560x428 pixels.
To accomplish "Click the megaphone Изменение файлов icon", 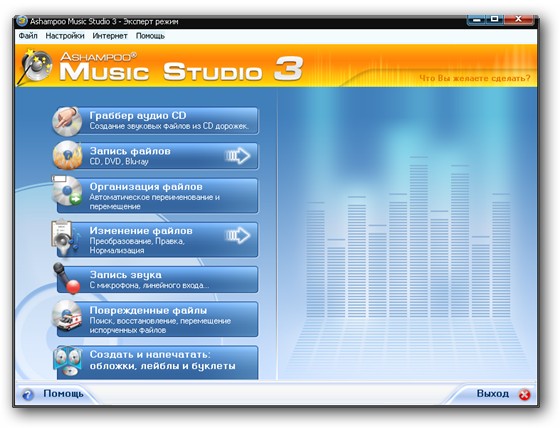I will tap(65, 238).
